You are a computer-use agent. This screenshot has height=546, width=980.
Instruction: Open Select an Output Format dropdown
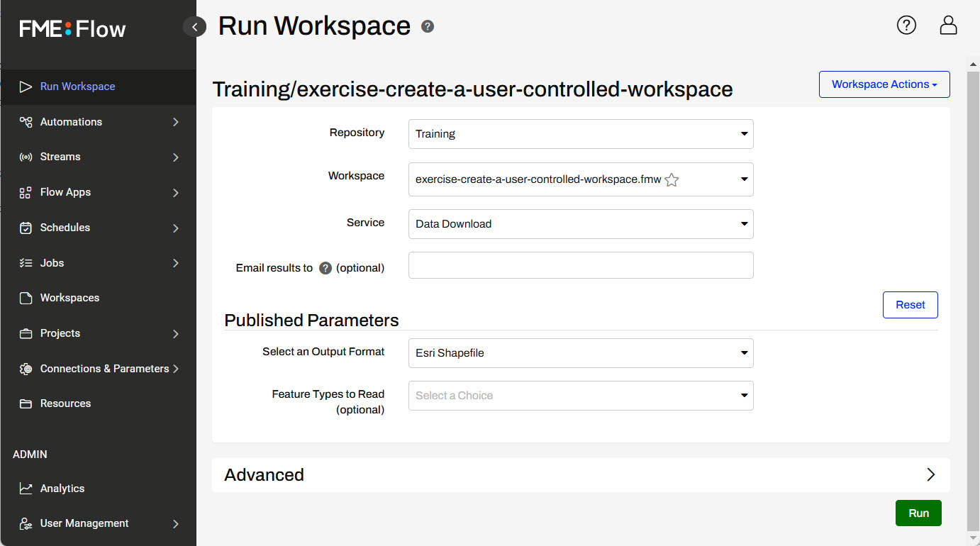[580, 353]
